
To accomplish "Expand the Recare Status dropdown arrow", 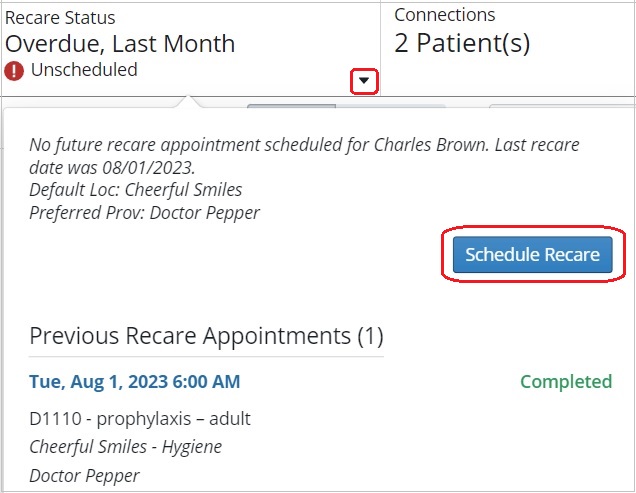I will [364, 81].
